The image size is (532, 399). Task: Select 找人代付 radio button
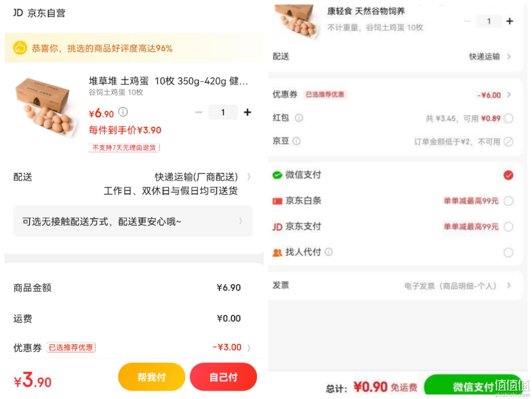[x=508, y=252]
